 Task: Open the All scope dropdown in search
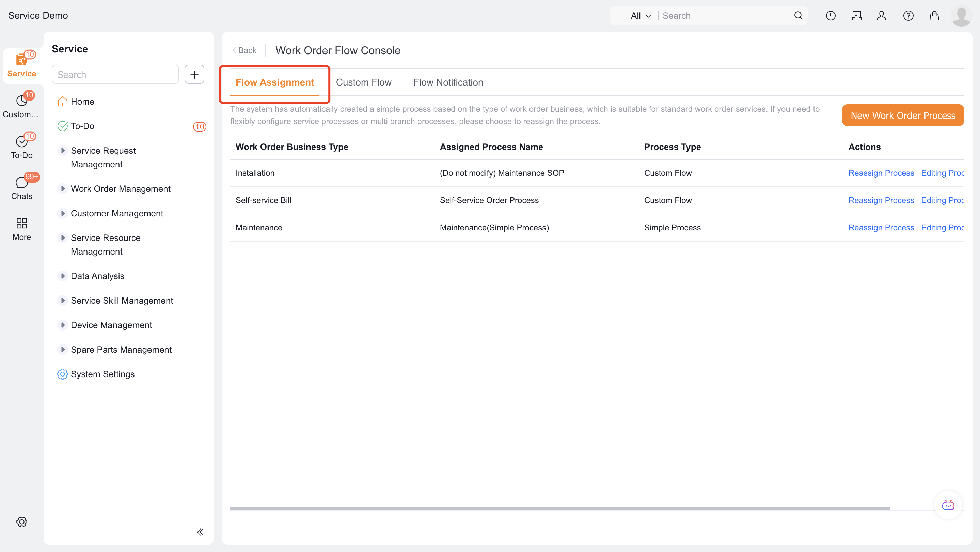coord(641,16)
